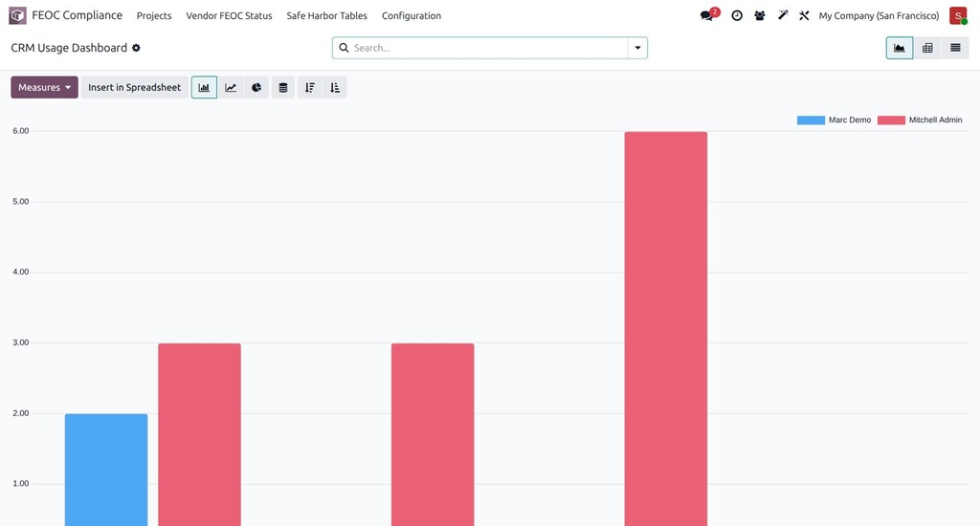Click the magic wand studio icon
Image resolution: width=980 pixels, height=526 pixels.
783,15
